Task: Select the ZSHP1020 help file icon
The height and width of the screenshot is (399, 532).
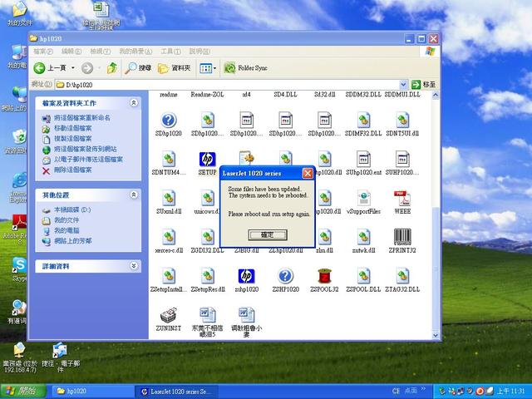Action: pos(285,276)
